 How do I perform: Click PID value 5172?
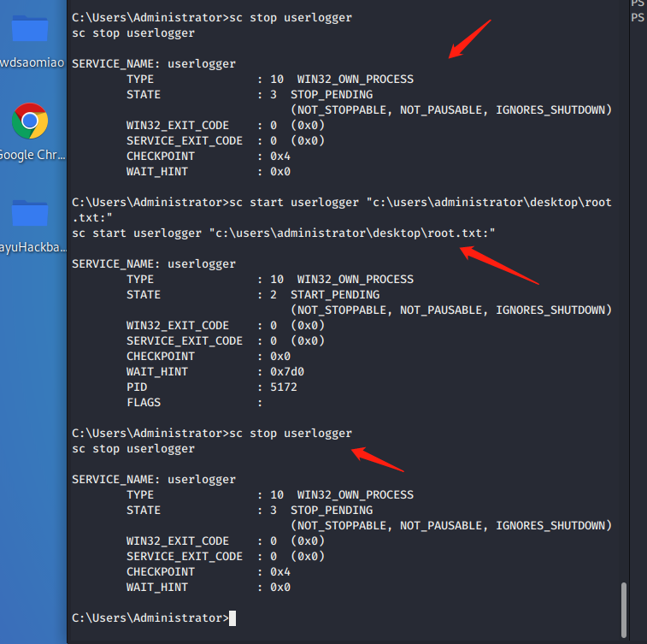[284, 387]
